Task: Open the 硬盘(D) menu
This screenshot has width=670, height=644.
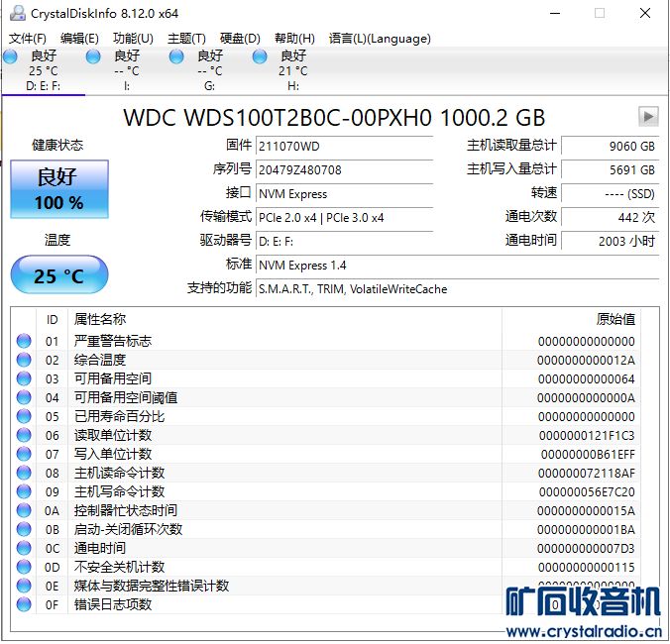Action: pos(240,39)
